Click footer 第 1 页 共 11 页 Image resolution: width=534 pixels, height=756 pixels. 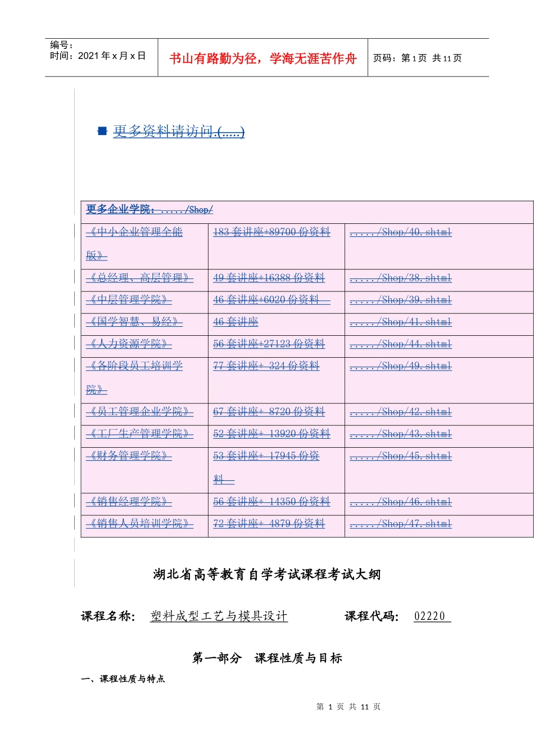pyautogui.click(x=349, y=706)
